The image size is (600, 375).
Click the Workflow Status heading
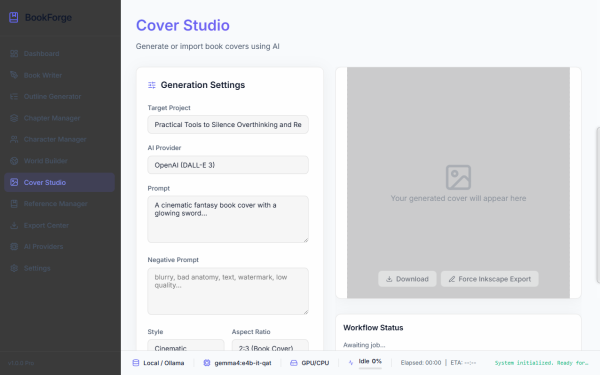tap(373, 328)
